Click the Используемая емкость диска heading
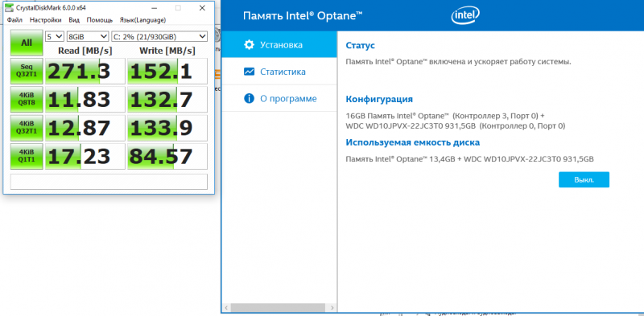The width and height of the screenshot is (644, 316). point(413,142)
